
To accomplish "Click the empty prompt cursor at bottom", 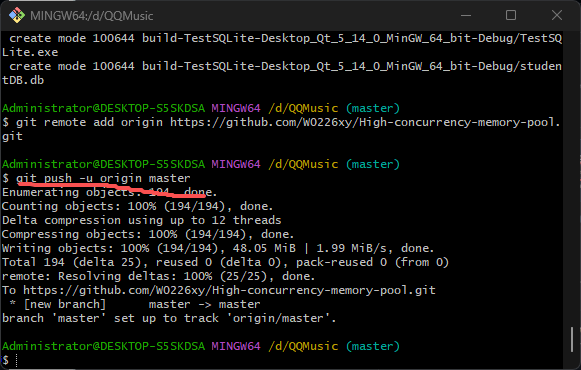I will [16, 360].
